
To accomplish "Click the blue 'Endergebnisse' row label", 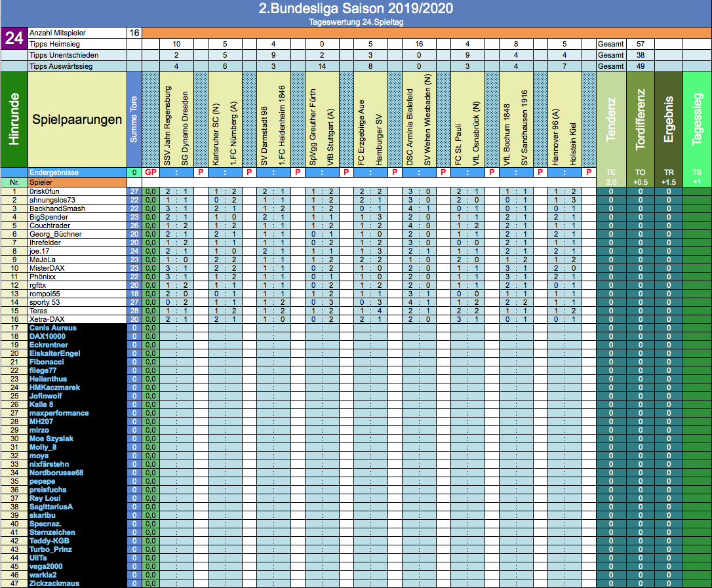I will click(x=77, y=172).
